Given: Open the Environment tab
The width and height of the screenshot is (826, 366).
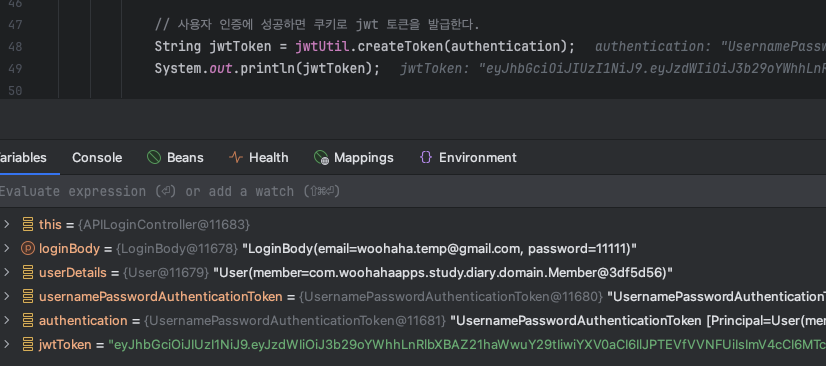Looking at the screenshot, I should pos(468,157).
